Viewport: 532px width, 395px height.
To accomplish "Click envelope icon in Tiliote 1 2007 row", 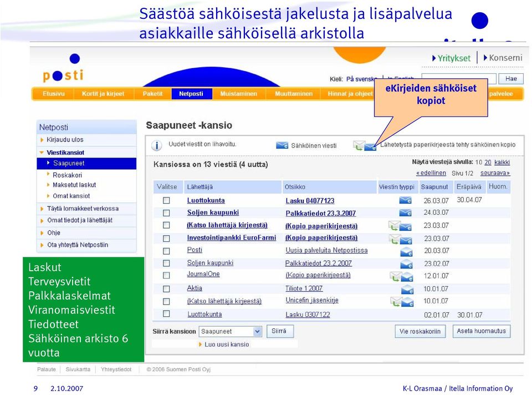I will [407, 290].
